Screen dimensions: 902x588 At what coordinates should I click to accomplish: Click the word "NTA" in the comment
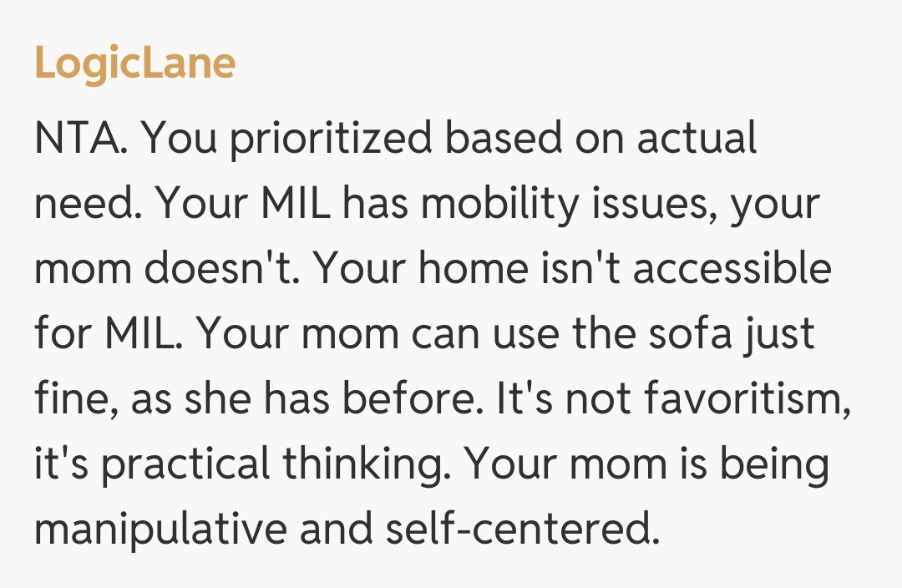pyautogui.click(x=78, y=139)
